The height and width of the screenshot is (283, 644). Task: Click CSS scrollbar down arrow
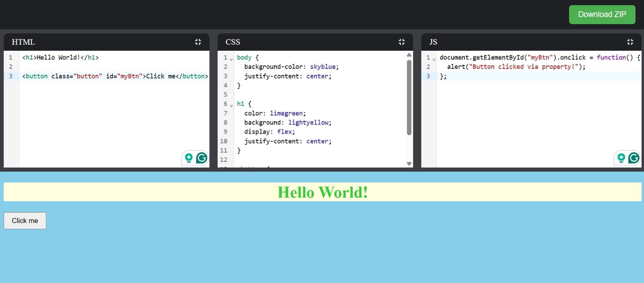[409, 163]
